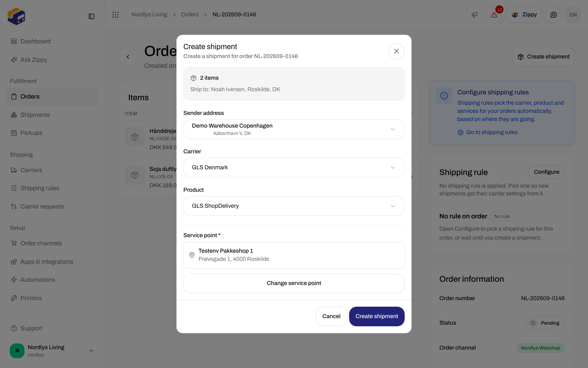Open Automations in the sidebar
Image resolution: width=588 pixels, height=368 pixels.
coord(52,280)
